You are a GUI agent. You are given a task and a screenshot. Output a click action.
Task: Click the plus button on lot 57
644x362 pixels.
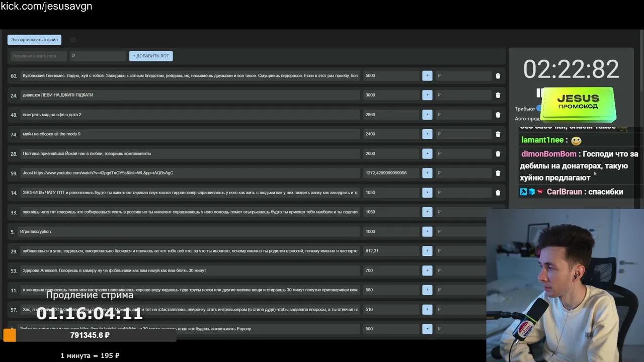pyautogui.click(x=427, y=309)
